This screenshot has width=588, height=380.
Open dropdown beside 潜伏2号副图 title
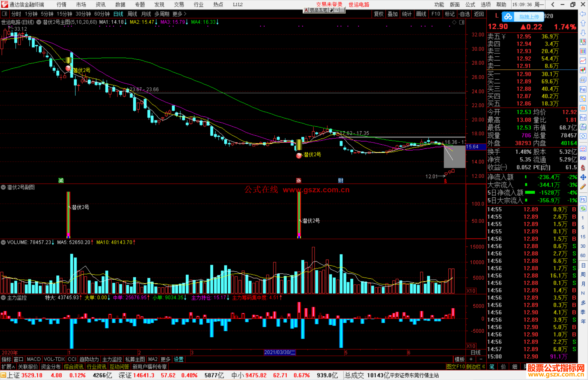point(3,187)
